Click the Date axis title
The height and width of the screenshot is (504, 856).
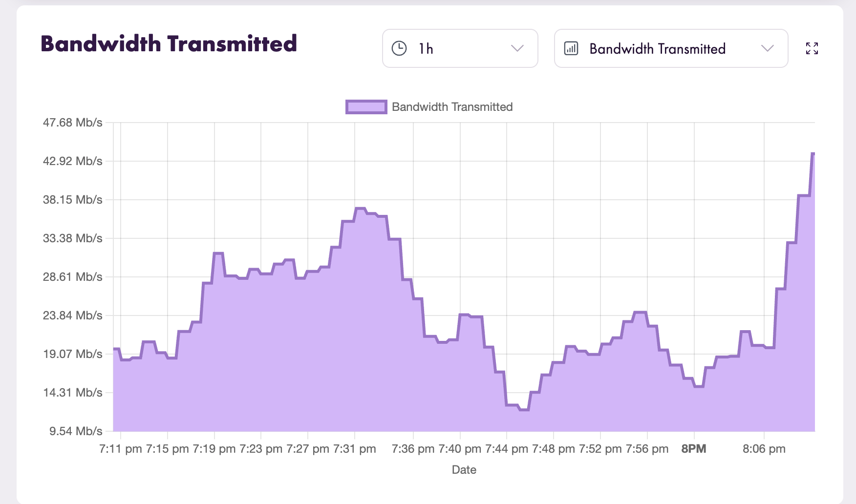coord(464,470)
